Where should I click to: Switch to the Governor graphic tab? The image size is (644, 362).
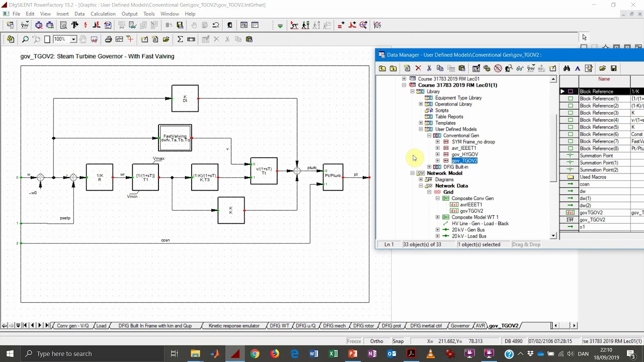pos(460,326)
